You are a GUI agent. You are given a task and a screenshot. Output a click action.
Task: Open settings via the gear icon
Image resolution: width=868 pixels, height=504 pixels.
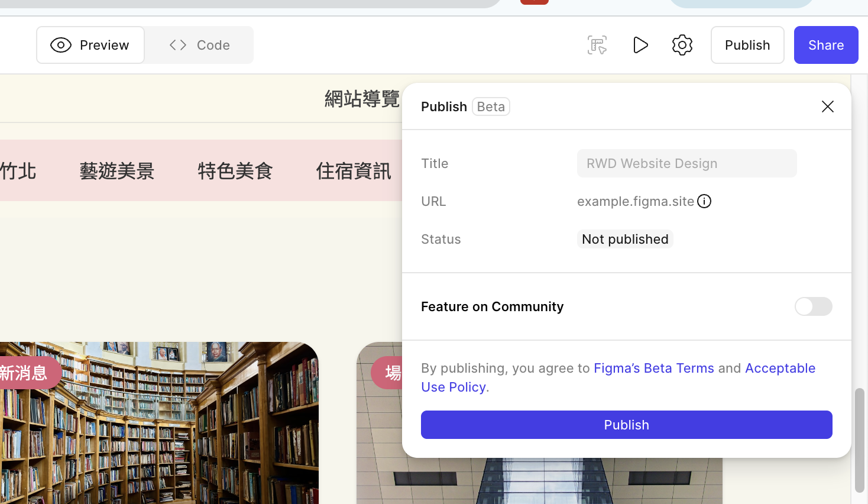682,45
